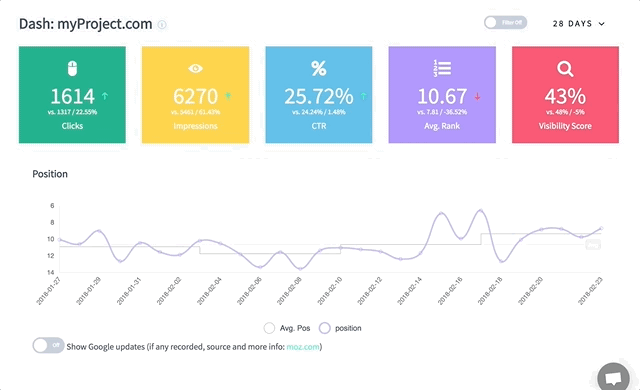Click the Impressions label on yellow card
The height and width of the screenshot is (390, 640).
196,126
